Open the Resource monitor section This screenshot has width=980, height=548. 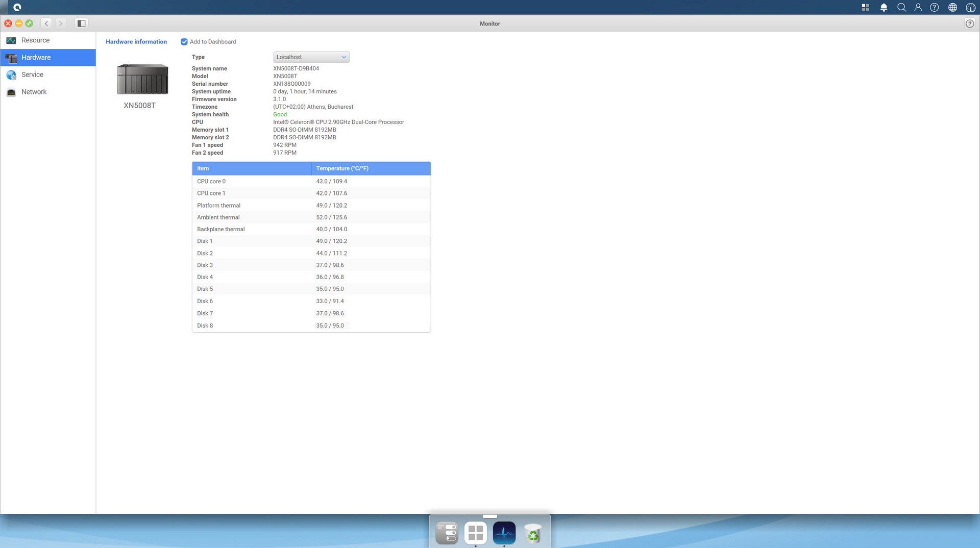pos(48,40)
